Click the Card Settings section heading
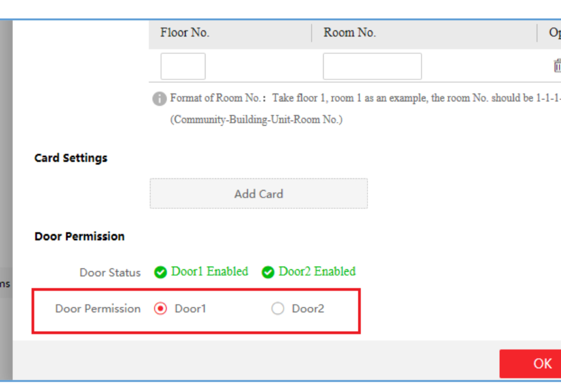The image size is (561, 392). pyautogui.click(x=71, y=158)
